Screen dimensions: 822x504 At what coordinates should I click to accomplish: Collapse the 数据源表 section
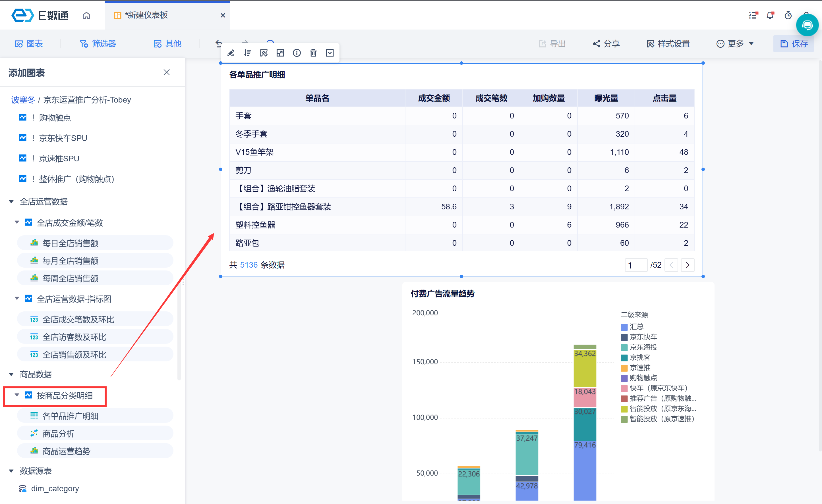click(x=11, y=471)
